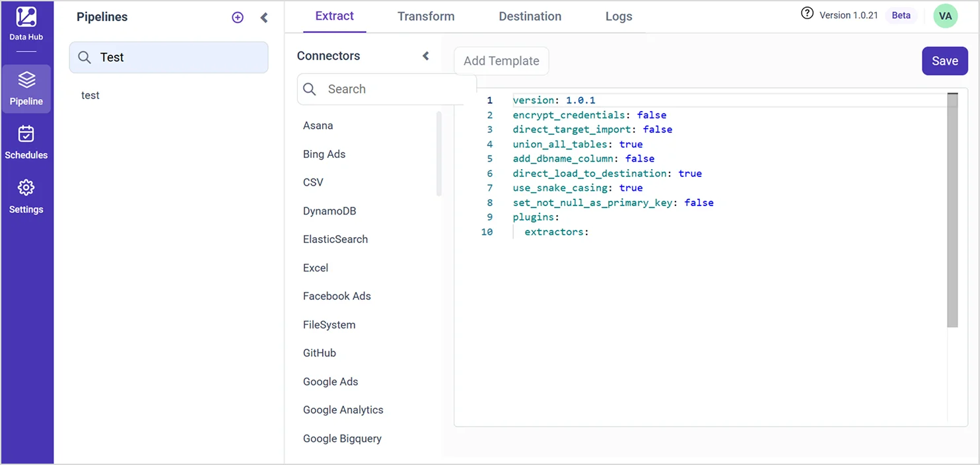This screenshot has height=465, width=980.
Task: Click the Add Template button
Action: tap(501, 61)
